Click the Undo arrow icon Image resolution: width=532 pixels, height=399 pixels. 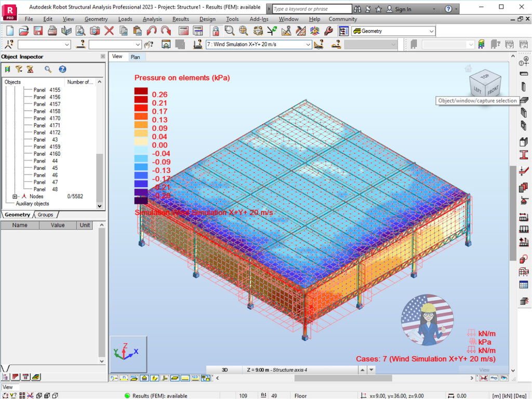click(151, 31)
